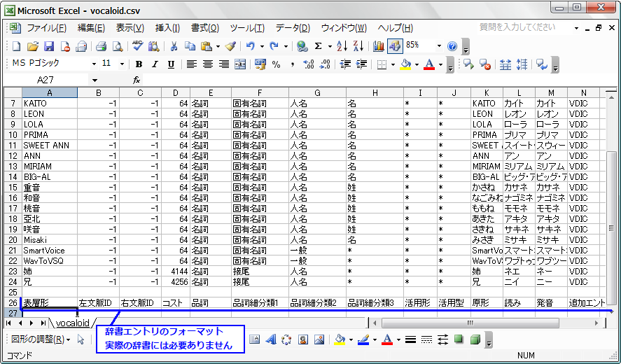Open the formatting font color arrow

(x=440, y=64)
